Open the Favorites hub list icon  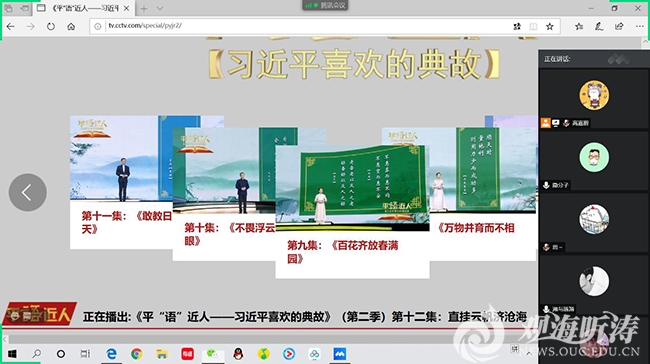pos(579,27)
